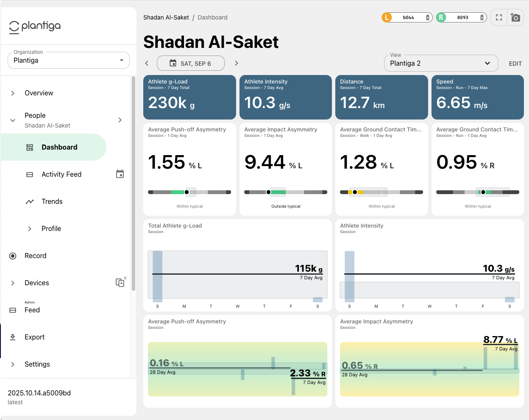Go to Trends page
529x420 pixels.
pos(52,201)
